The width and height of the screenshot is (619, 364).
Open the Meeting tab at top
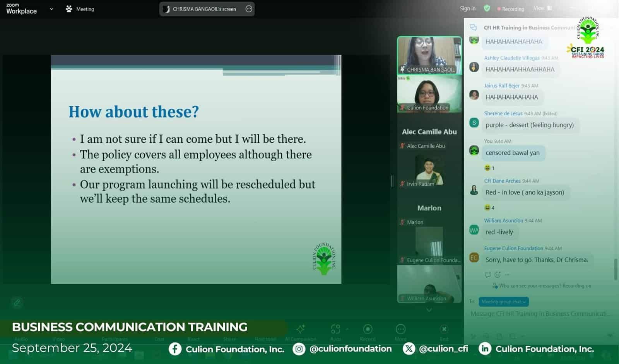pyautogui.click(x=80, y=9)
